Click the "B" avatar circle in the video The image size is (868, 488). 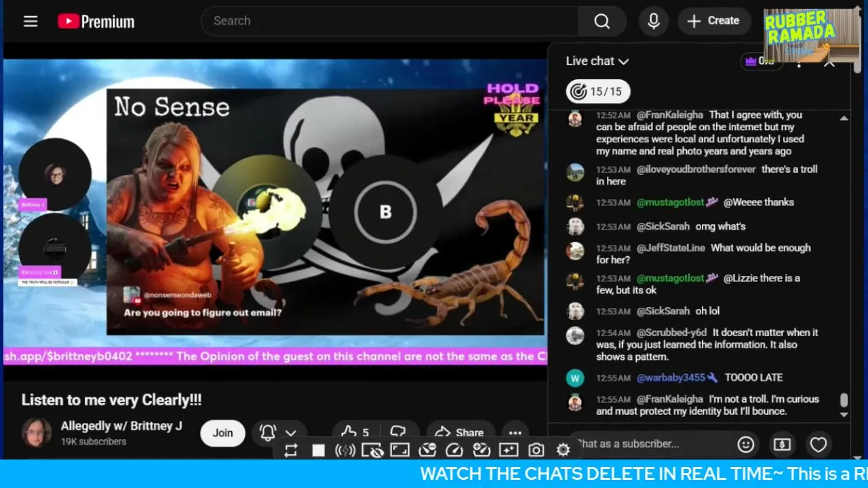tap(385, 211)
